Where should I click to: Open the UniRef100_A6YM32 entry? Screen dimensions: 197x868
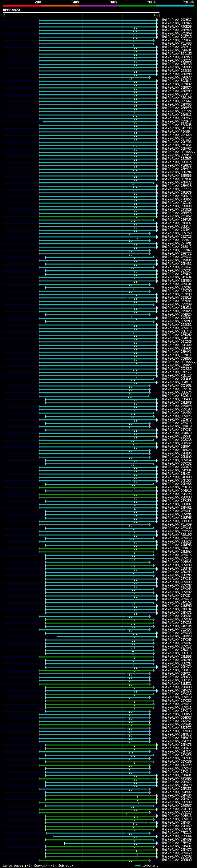(x=177, y=84)
